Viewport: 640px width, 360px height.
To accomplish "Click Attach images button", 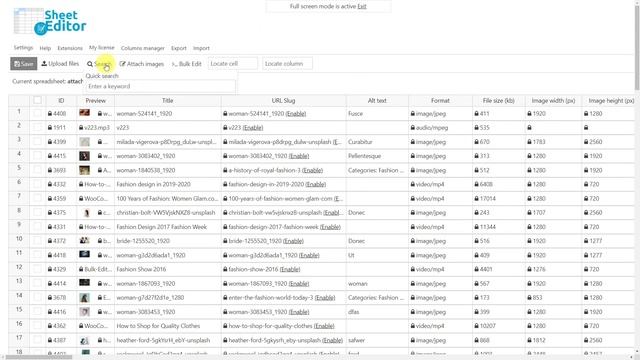I will click(142, 64).
